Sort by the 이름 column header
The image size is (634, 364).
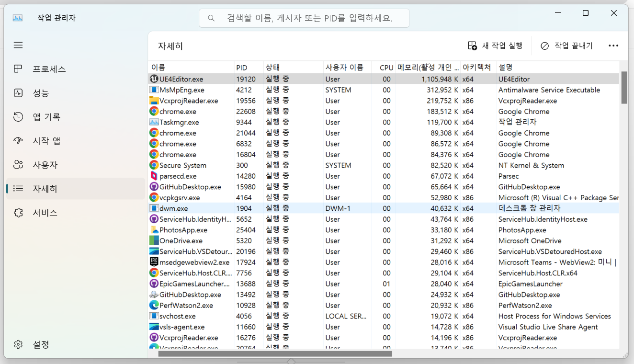point(191,68)
